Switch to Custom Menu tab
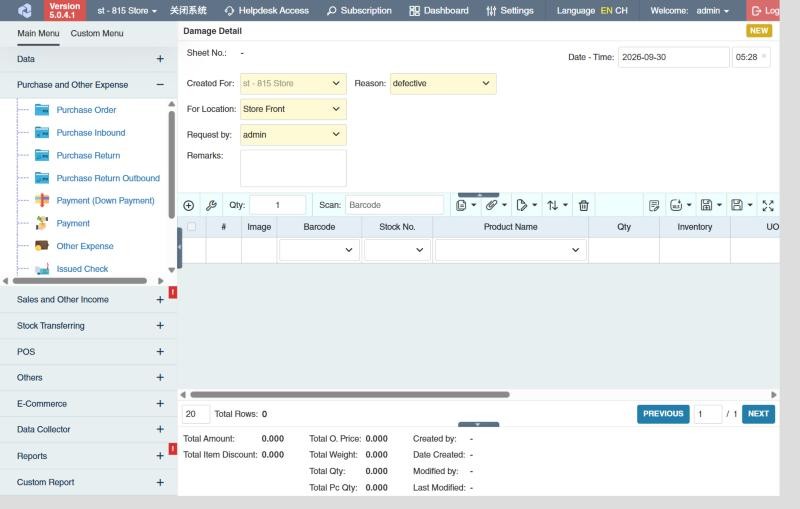Viewport: 800px width, 509px height. (97, 33)
